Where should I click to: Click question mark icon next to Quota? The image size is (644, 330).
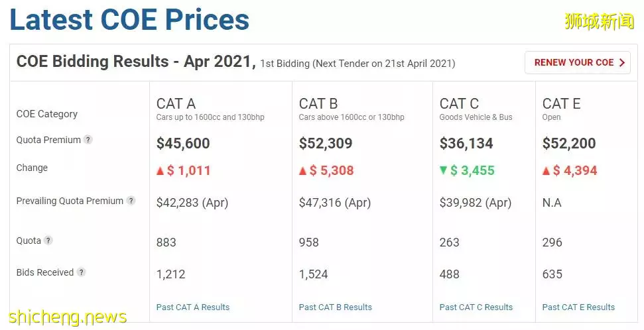48,241
